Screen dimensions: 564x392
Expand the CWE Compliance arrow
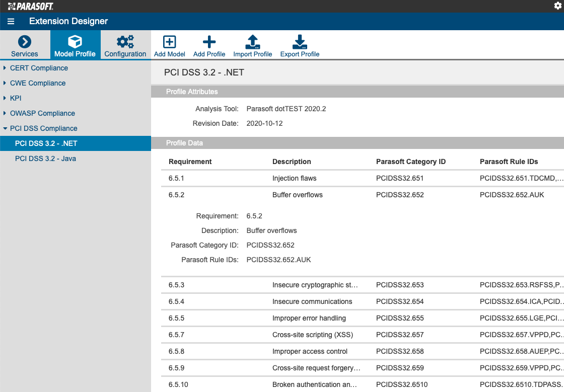tap(5, 83)
